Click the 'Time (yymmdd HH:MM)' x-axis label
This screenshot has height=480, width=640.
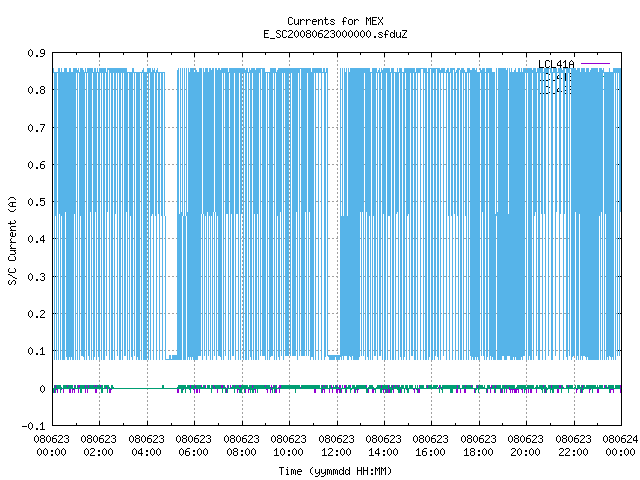click(x=335, y=471)
